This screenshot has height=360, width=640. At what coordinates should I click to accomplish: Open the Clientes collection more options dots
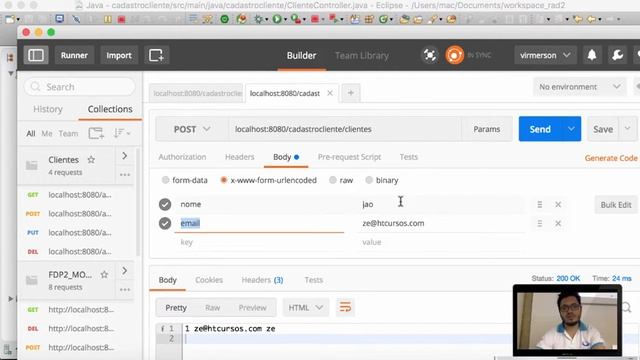(x=125, y=175)
